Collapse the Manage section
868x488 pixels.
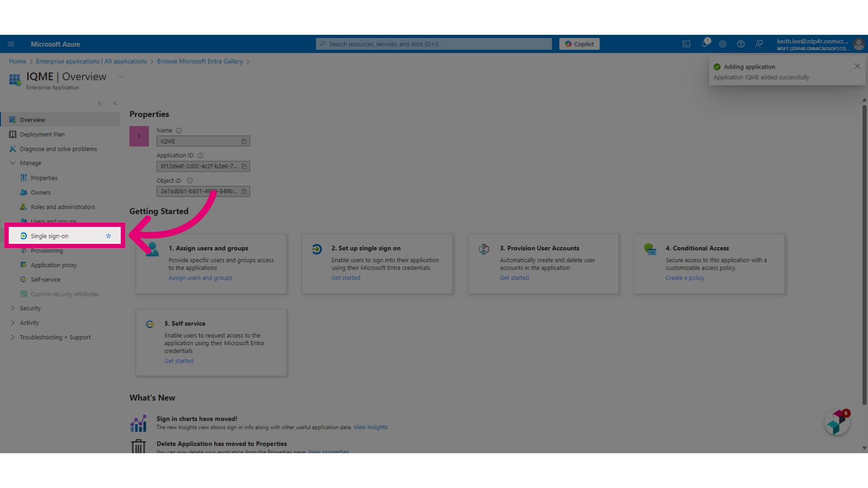[x=13, y=163]
